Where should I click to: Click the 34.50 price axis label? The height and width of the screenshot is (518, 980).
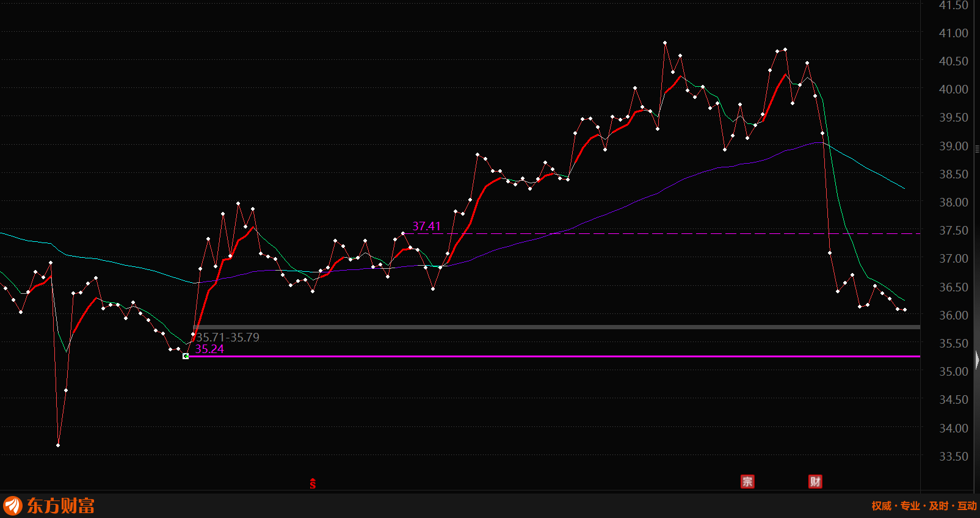click(x=953, y=399)
